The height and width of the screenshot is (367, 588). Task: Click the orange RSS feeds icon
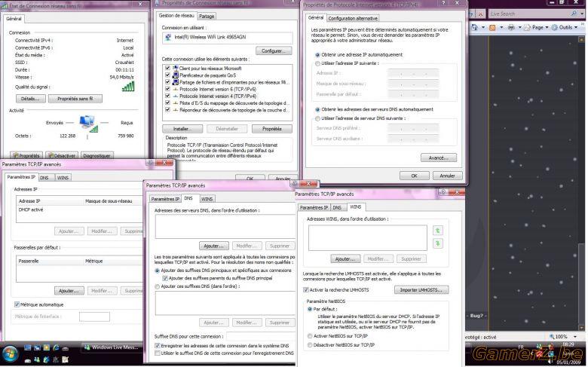492,27
